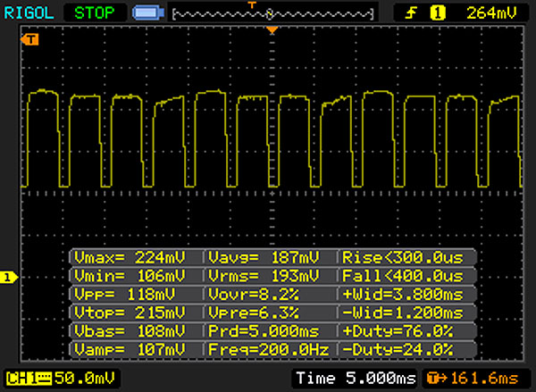Screen dimensions: 536x392
Task: Click the USB storage device icon
Action: tap(148, 13)
